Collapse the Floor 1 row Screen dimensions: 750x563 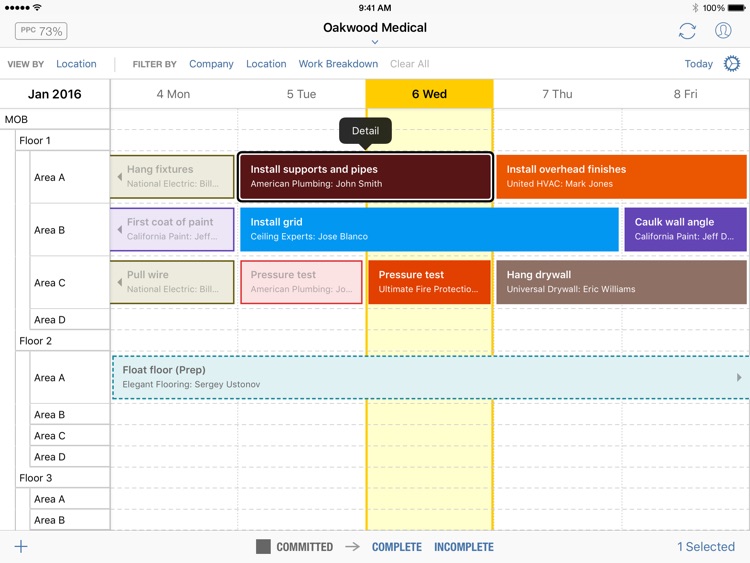(x=63, y=141)
